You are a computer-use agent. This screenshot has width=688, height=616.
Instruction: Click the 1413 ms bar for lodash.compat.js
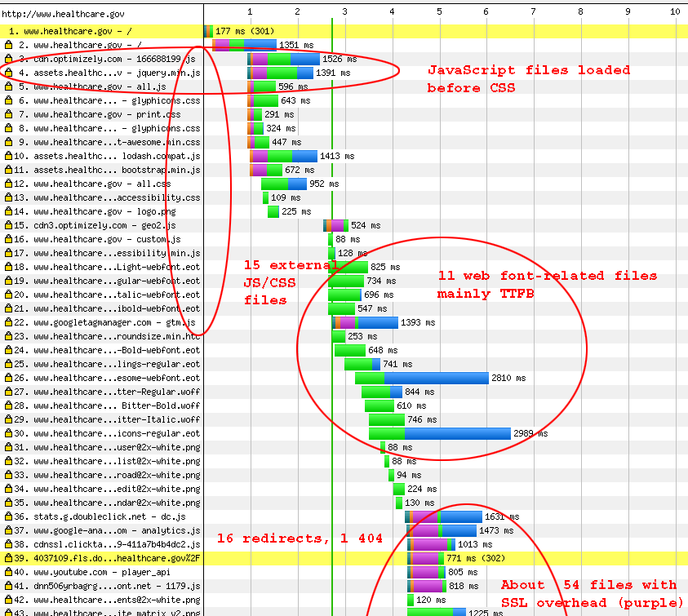tap(283, 156)
